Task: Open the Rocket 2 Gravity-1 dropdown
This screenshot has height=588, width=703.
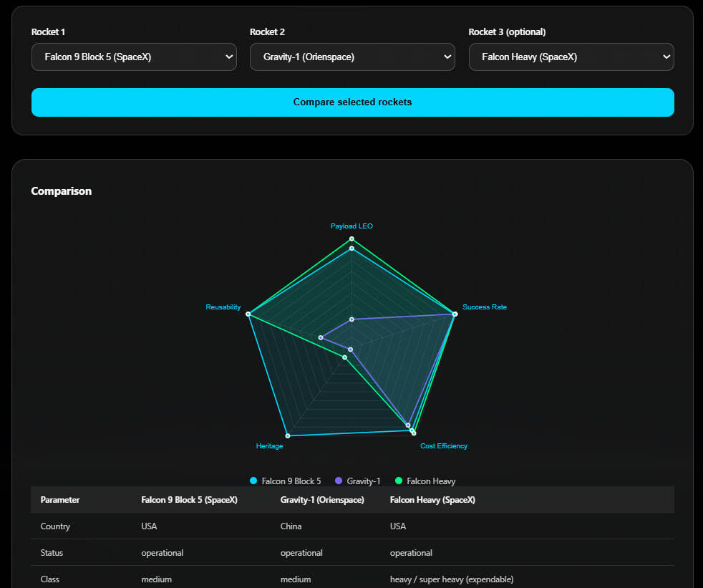Action: tap(352, 57)
